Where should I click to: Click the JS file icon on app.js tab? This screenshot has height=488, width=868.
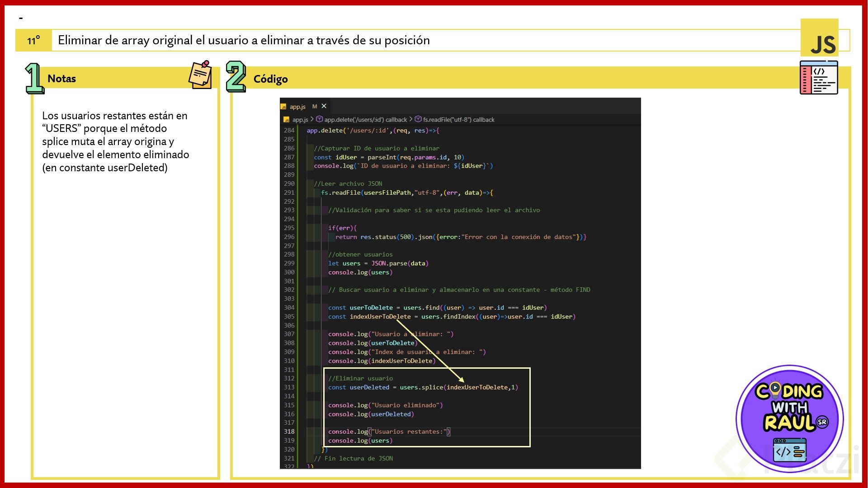(284, 107)
